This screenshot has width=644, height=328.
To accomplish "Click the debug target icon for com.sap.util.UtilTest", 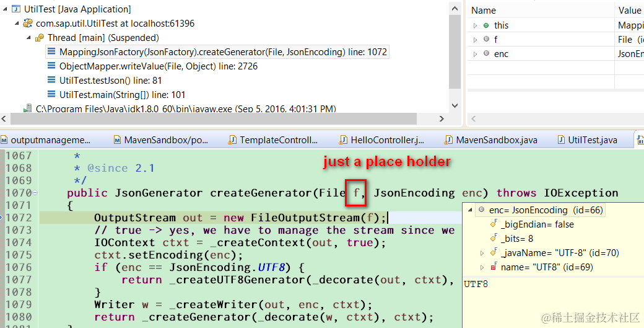I will point(28,24).
